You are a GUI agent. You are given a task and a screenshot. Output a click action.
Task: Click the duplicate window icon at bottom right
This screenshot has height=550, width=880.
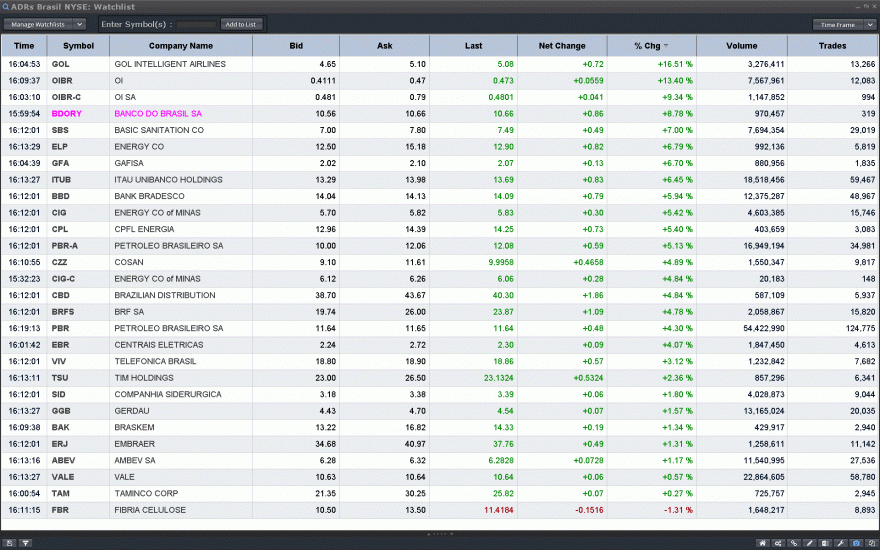coord(872,543)
